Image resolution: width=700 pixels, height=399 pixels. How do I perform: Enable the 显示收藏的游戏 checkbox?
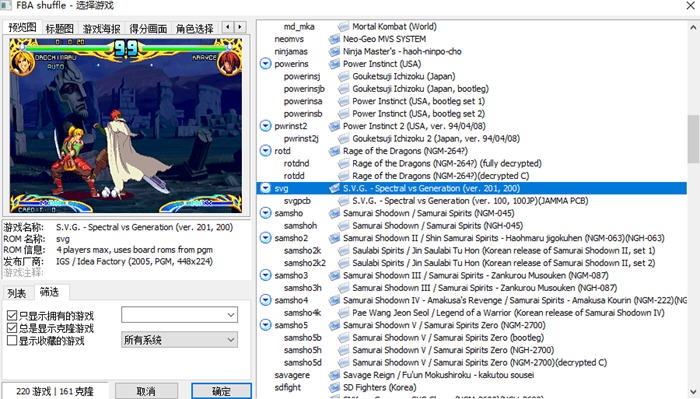click(12, 341)
